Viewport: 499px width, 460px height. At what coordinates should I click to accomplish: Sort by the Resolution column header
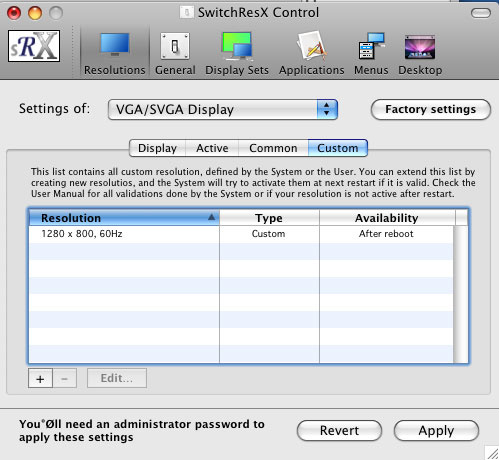[124, 218]
